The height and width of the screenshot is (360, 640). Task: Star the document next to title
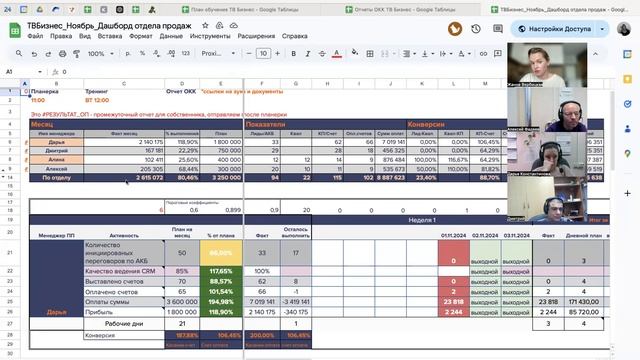[x=205, y=25]
